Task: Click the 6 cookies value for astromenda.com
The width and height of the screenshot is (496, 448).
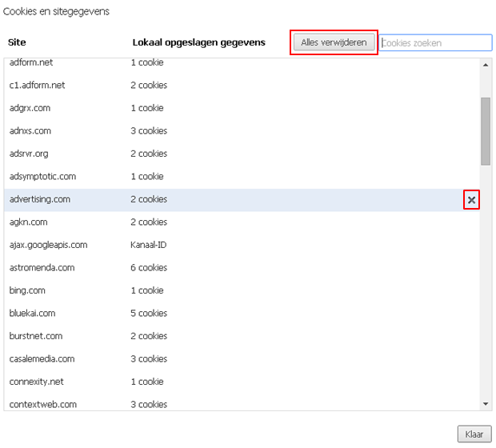Action: click(x=149, y=268)
